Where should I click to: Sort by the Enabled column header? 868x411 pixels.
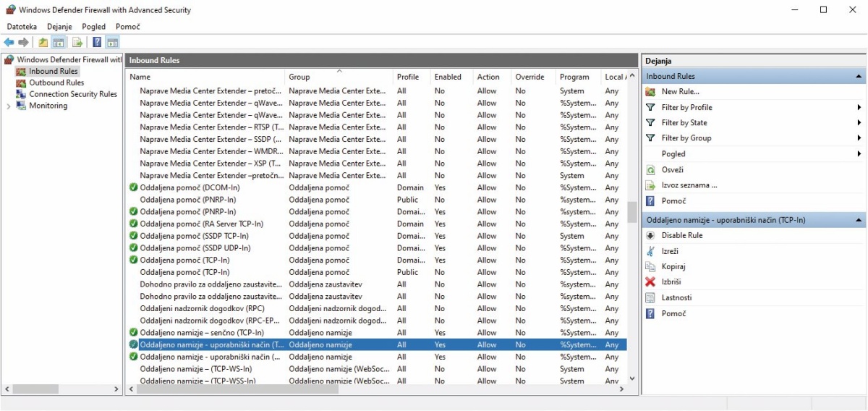pyautogui.click(x=452, y=77)
